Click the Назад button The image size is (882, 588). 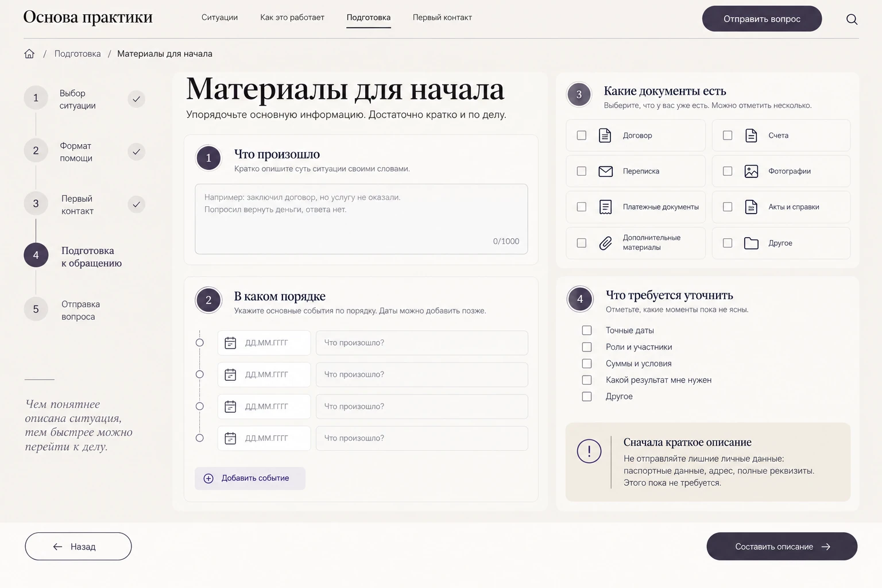pos(78,547)
